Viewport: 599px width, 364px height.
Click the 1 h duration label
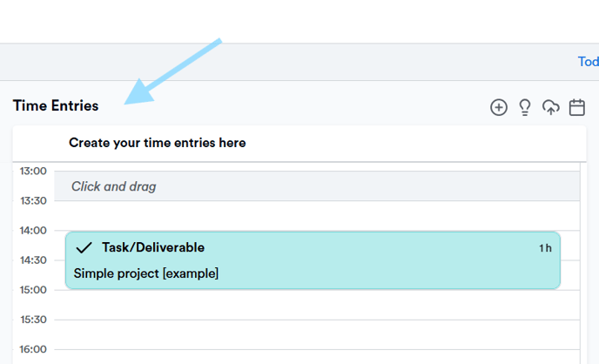tap(545, 248)
